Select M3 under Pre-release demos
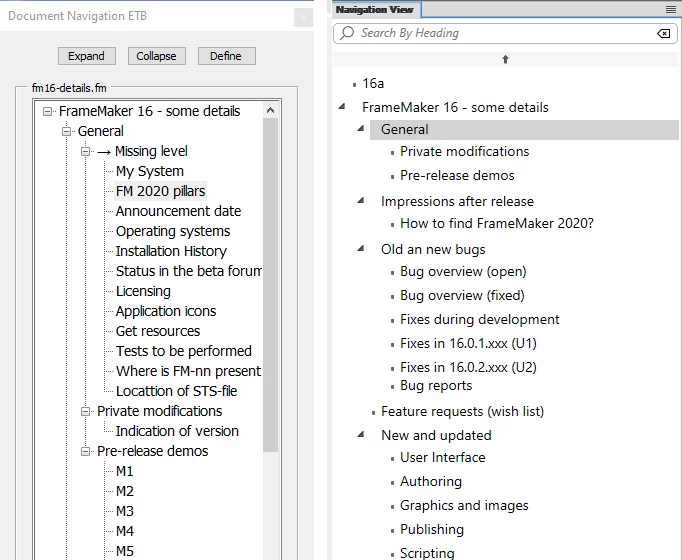This screenshot has width=682, height=560. click(x=124, y=511)
